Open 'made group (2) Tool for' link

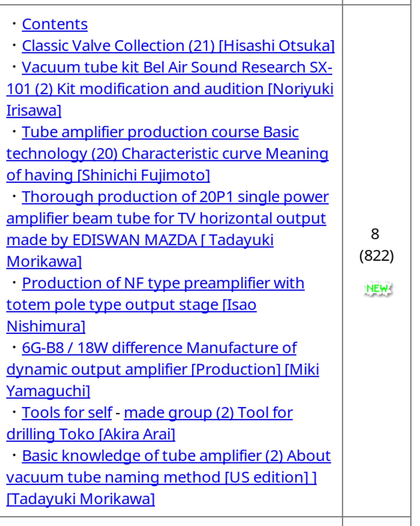tap(208, 413)
